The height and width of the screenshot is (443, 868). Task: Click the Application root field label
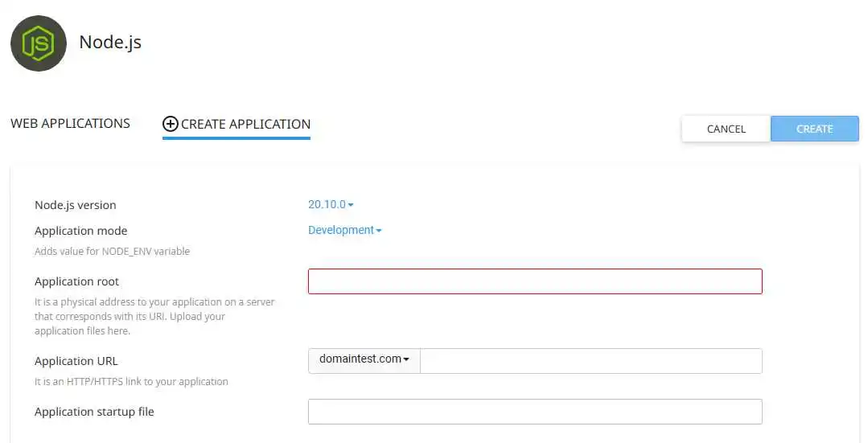[76, 281]
